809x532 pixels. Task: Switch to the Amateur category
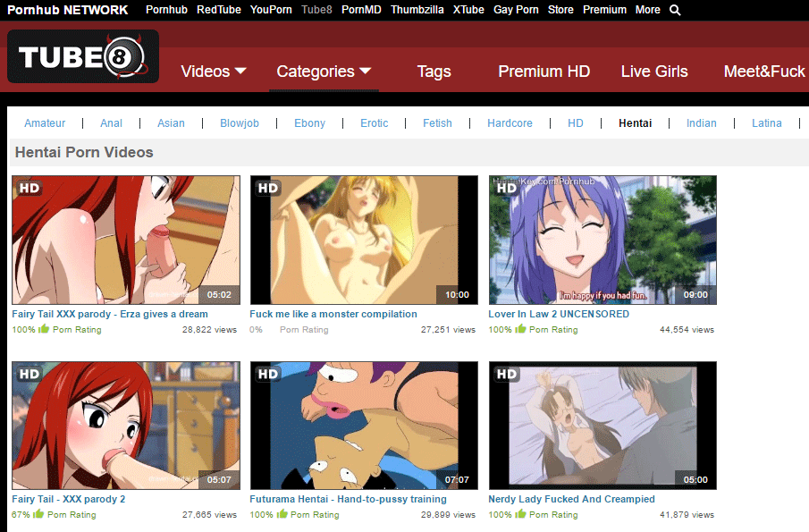tap(45, 123)
